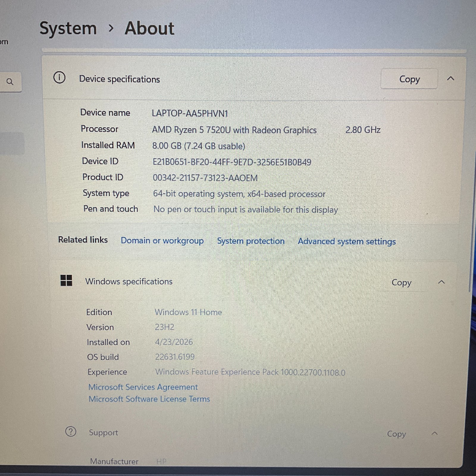This screenshot has width=476, height=476.
Task: Collapse the Device specifications section
Action: (451, 79)
